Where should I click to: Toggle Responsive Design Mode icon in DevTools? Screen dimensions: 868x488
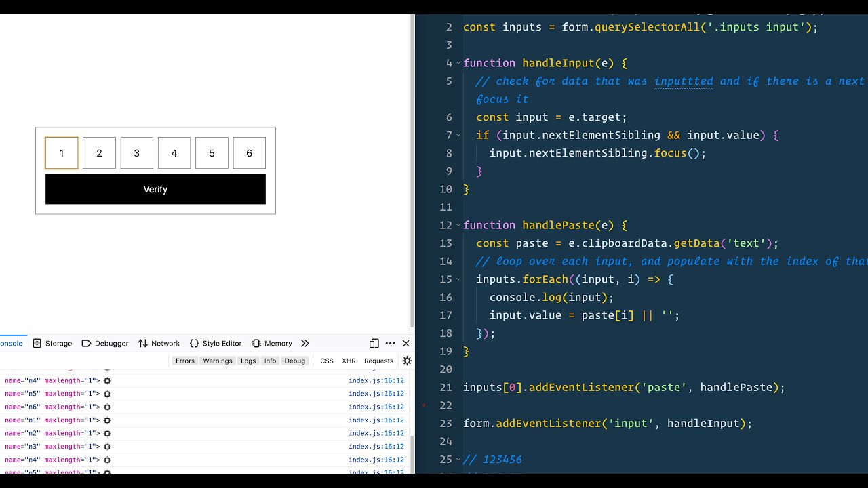tap(374, 344)
